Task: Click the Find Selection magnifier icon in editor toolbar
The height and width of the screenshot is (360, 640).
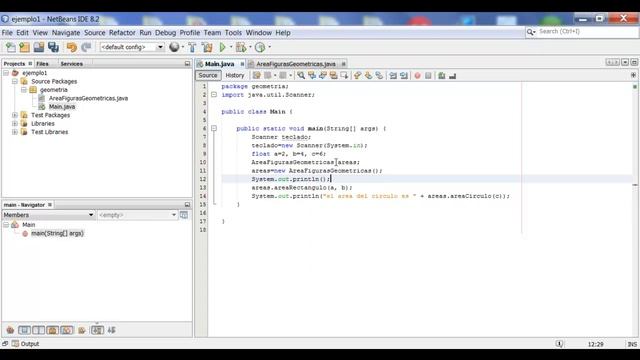Action: point(301,76)
